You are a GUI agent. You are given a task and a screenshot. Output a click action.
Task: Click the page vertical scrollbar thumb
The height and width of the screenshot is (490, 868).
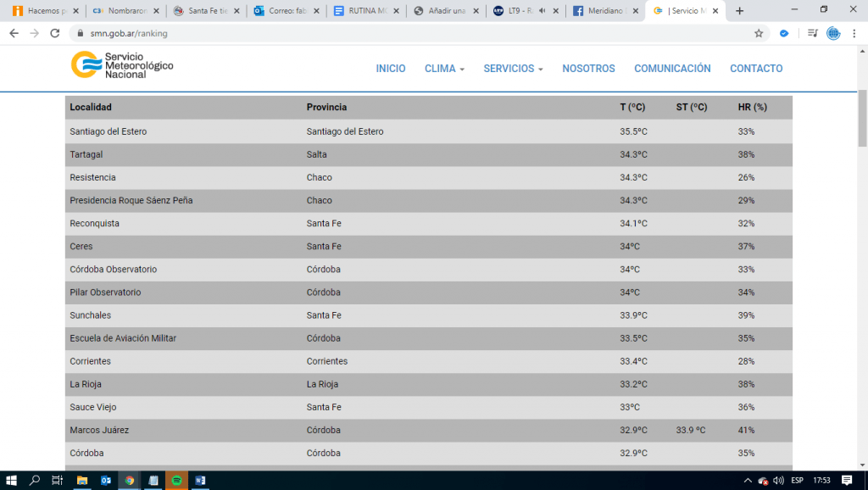click(x=862, y=119)
